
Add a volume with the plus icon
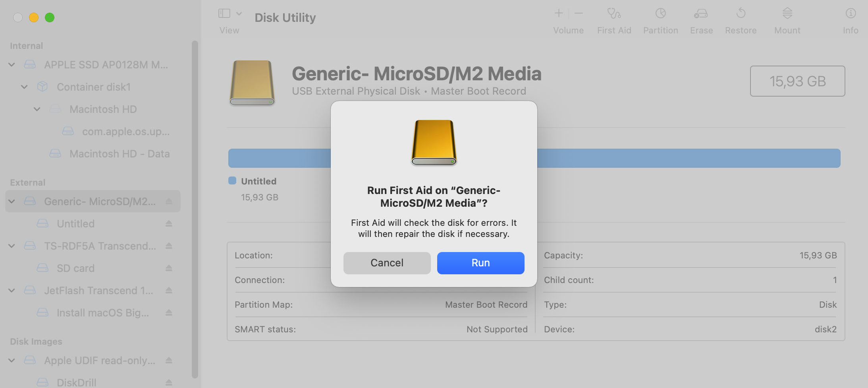(x=559, y=13)
